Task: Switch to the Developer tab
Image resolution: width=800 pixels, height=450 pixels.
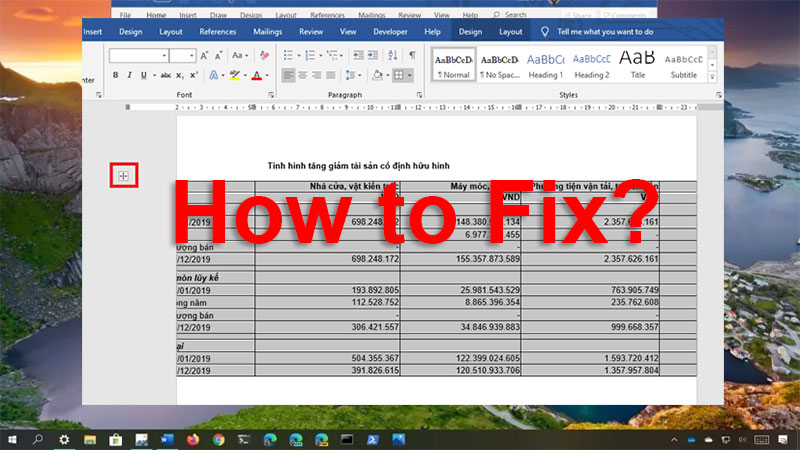Action: 390,32
